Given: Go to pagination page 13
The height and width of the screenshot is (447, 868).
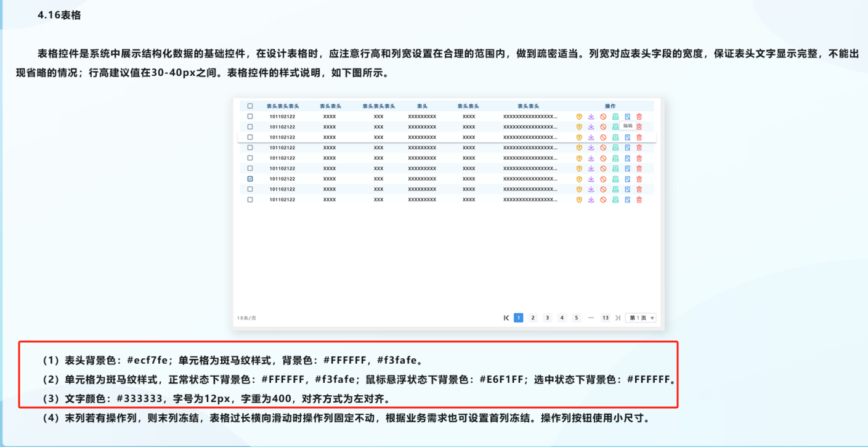Looking at the screenshot, I should [606, 318].
